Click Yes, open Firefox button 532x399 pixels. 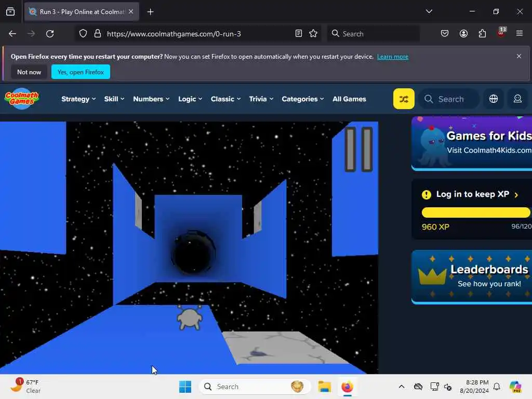[81, 72]
